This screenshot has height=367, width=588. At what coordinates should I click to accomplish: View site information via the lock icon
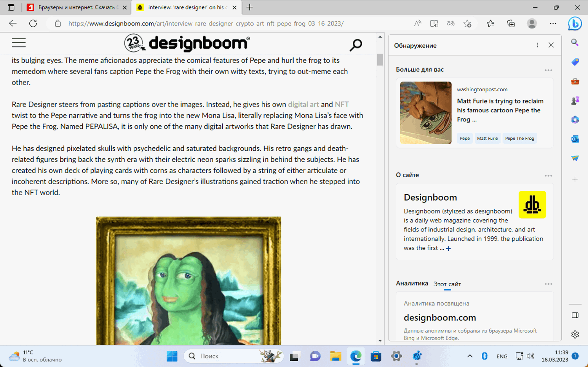pos(58,24)
